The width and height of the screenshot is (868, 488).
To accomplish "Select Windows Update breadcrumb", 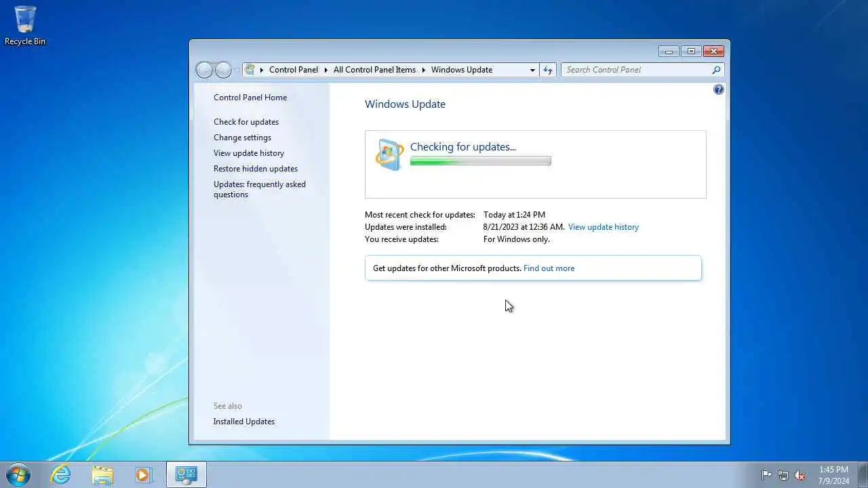I will pyautogui.click(x=462, y=70).
